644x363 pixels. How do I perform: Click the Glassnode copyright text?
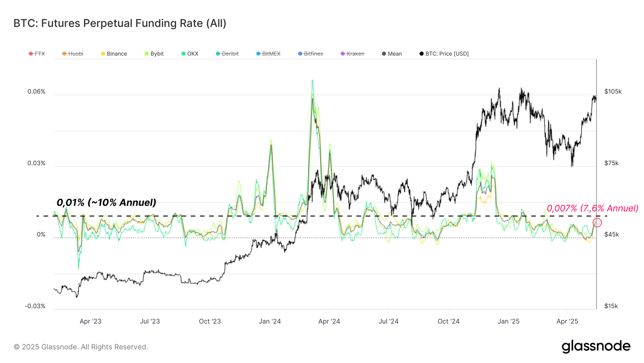pos(81,347)
